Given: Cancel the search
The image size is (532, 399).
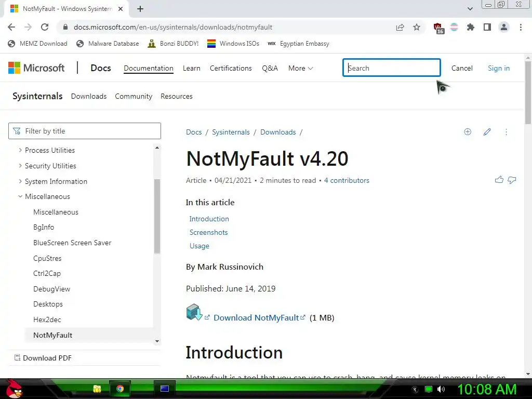Looking at the screenshot, I should tap(462, 68).
